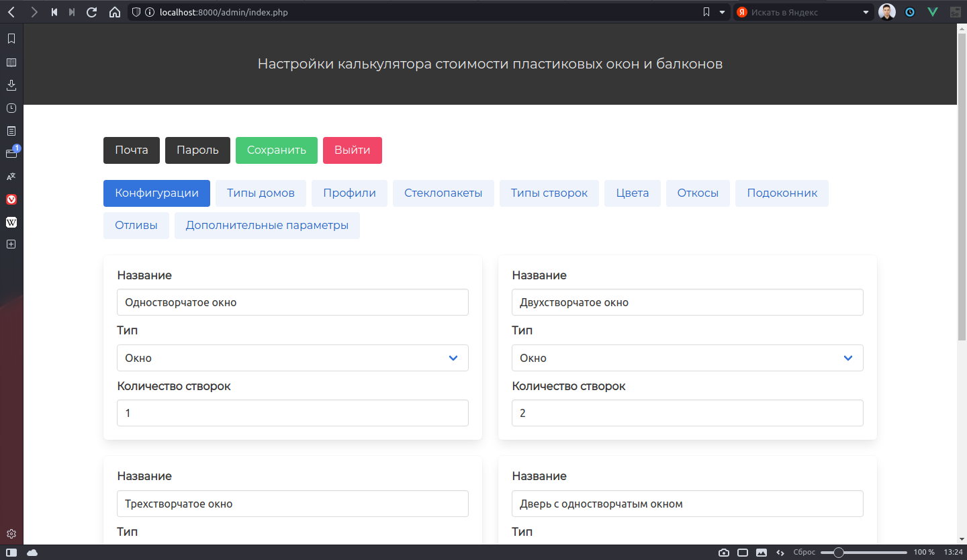Viewport: 967px width, 560px height.
Task: Open Тип dropdown for Одностворчатое окно
Action: click(293, 358)
